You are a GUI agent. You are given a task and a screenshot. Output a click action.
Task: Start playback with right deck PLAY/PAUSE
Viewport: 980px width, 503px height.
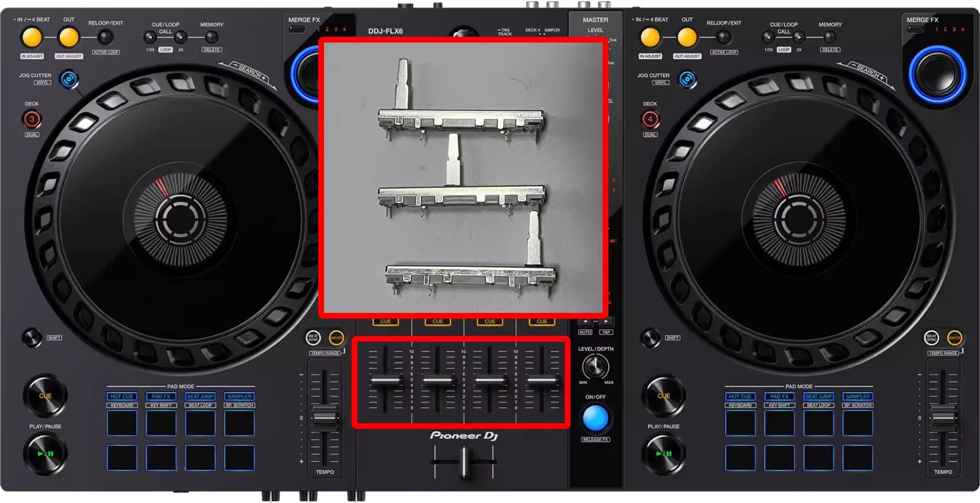[664, 454]
